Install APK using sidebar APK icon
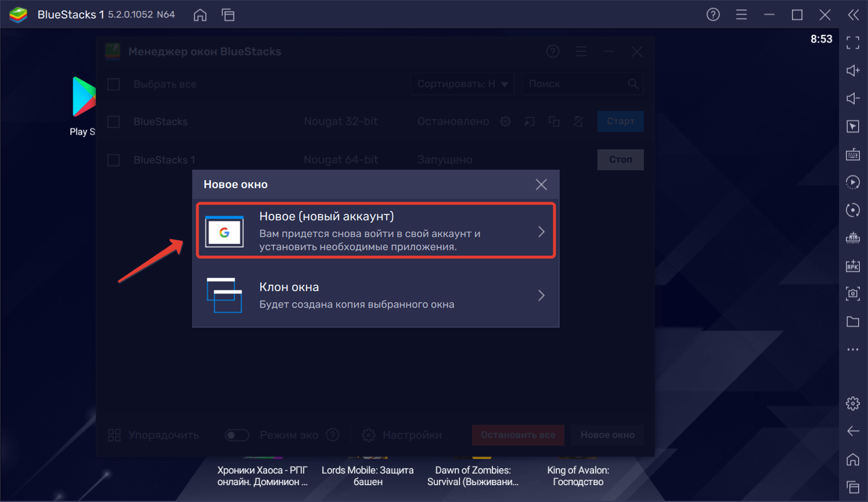 tap(853, 266)
